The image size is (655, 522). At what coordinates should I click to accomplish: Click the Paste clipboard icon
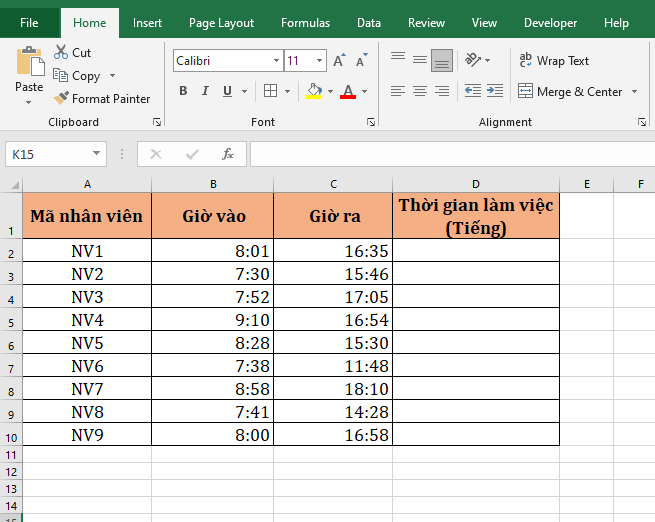[x=29, y=64]
